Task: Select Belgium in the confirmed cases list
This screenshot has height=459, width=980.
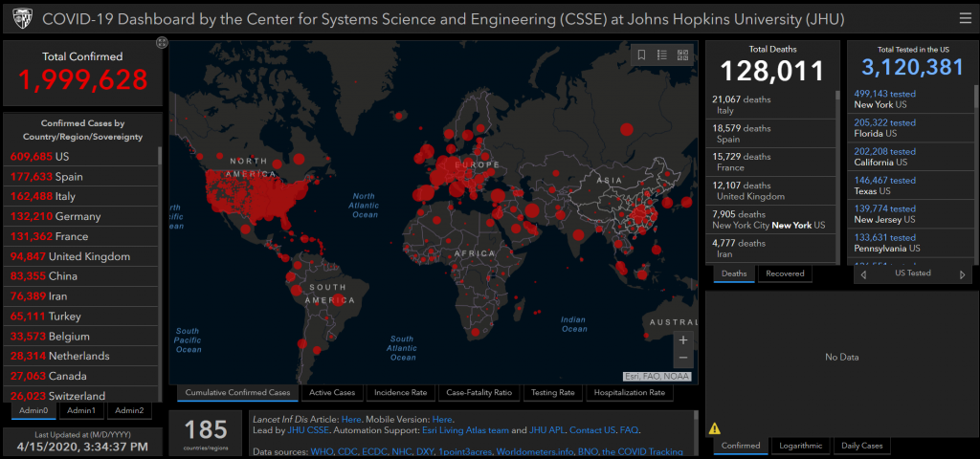Action: 81,336
